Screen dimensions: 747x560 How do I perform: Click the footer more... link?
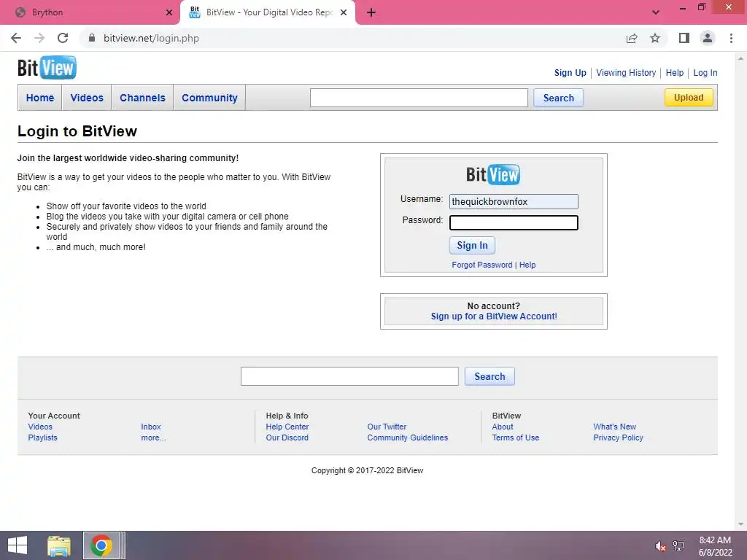[153, 437]
